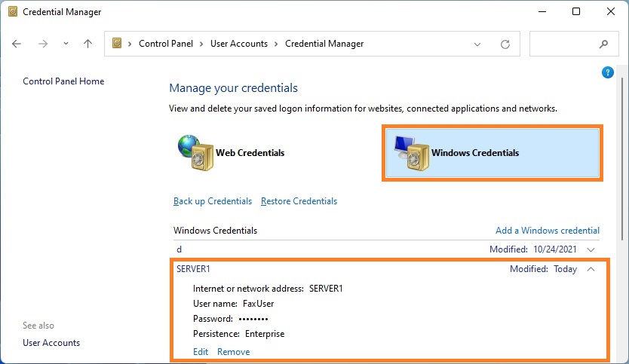This screenshot has width=629, height=364.
Task: Click the FaxUser user name value
Action: [x=259, y=304]
